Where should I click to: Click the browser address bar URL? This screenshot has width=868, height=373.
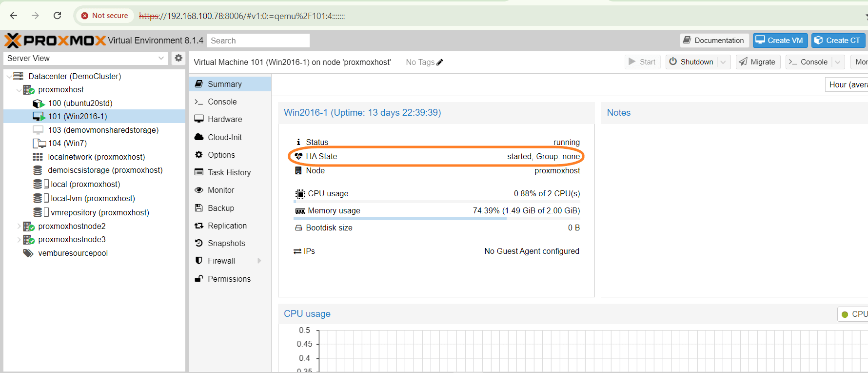click(242, 16)
